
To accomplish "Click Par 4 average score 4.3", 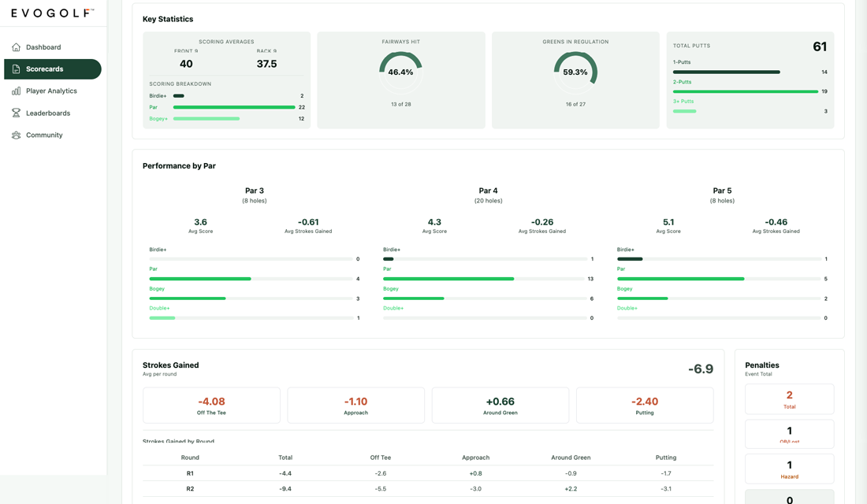I will (434, 221).
